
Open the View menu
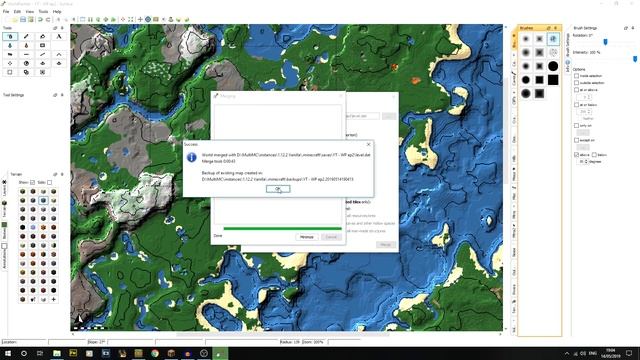click(x=30, y=11)
